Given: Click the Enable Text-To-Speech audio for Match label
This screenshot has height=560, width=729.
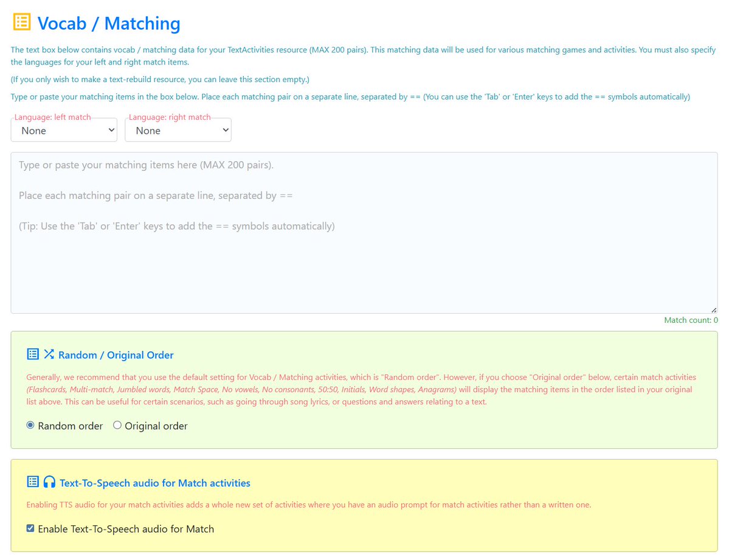Looking at the screenshot, I should tap(126, 530).
